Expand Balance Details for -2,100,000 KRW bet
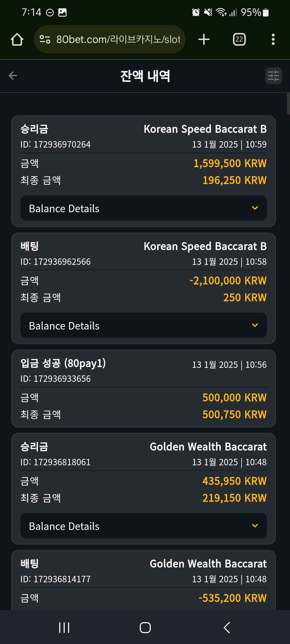 click(144, 325)
